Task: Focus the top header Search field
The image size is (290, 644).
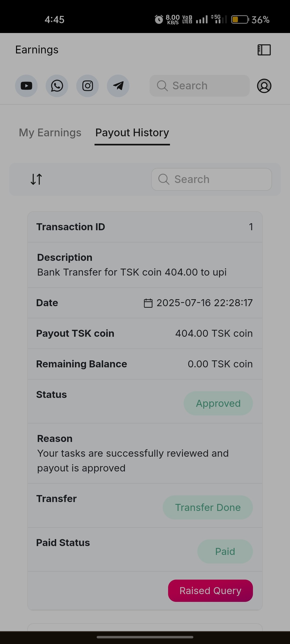Action: pos(204,86)
